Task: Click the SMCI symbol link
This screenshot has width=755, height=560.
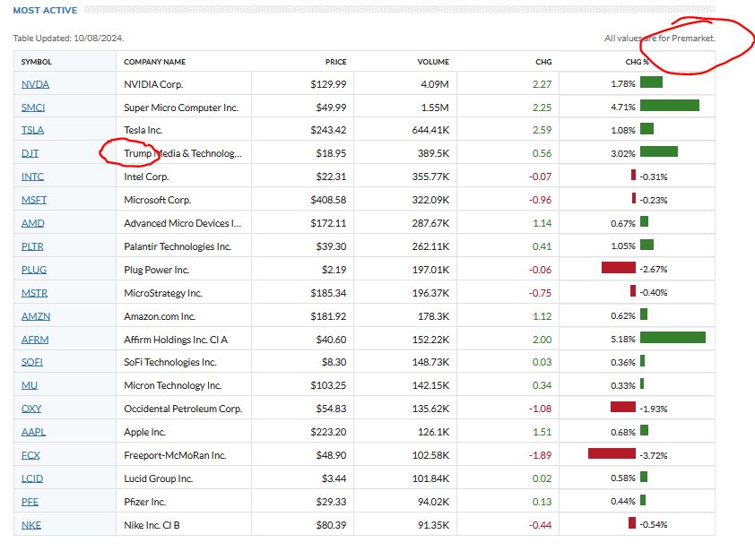Action: [33, 108]
